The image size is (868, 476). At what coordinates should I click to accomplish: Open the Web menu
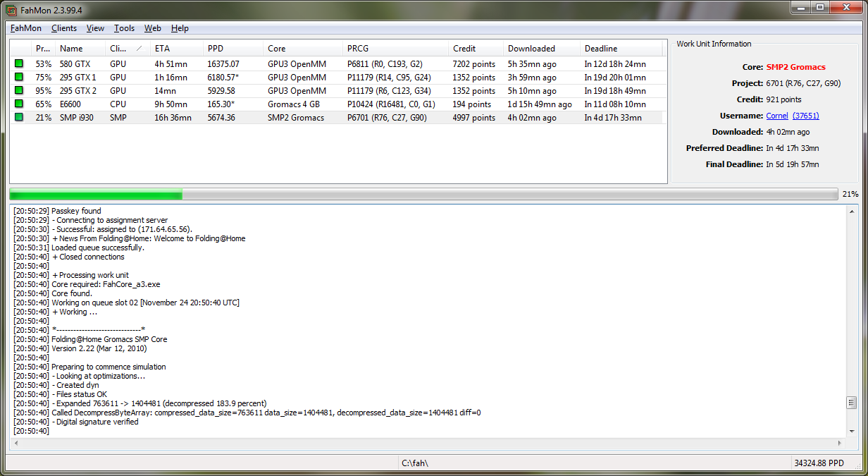click(x=153, y=28)
